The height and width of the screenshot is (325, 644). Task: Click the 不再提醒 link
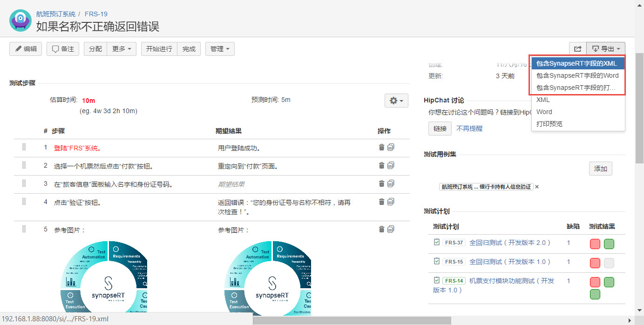point(469,129)
